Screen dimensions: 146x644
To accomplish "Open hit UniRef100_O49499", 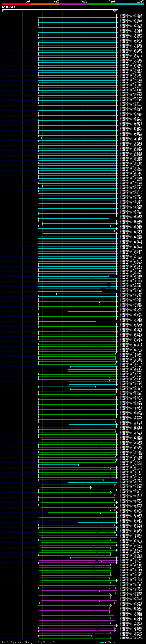I will 131,37.
